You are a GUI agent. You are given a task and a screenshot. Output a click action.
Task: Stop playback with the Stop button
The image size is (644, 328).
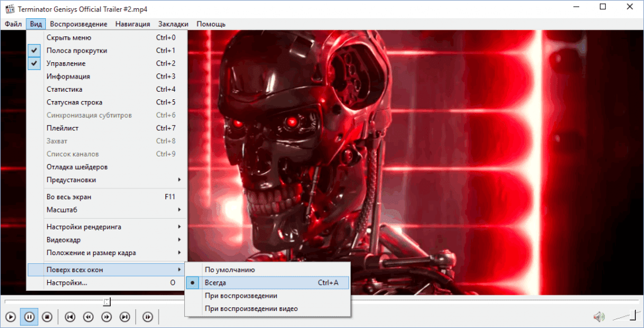(x=47, y=317)
